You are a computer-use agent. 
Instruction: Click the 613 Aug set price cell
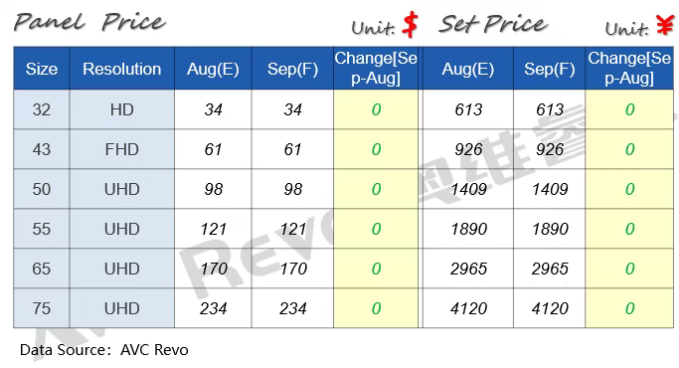[x=468, y=110]
